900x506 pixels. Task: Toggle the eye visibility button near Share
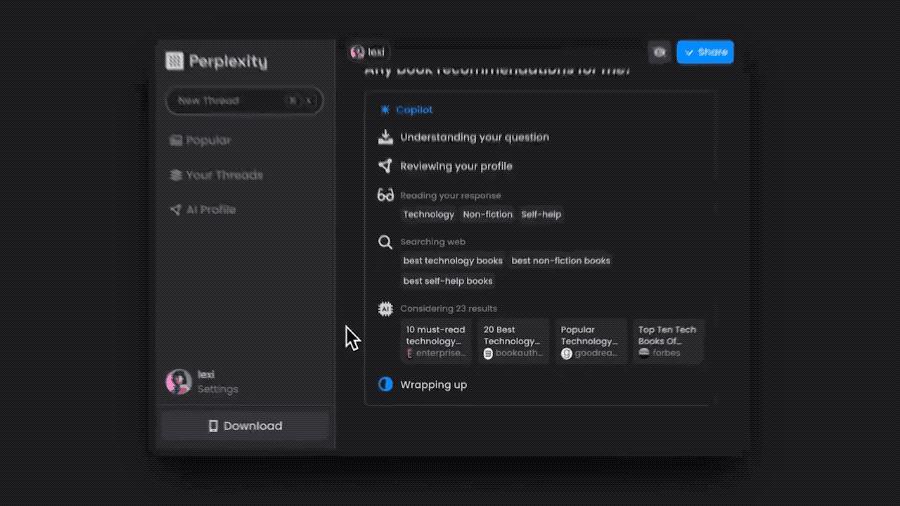(659, 52)
